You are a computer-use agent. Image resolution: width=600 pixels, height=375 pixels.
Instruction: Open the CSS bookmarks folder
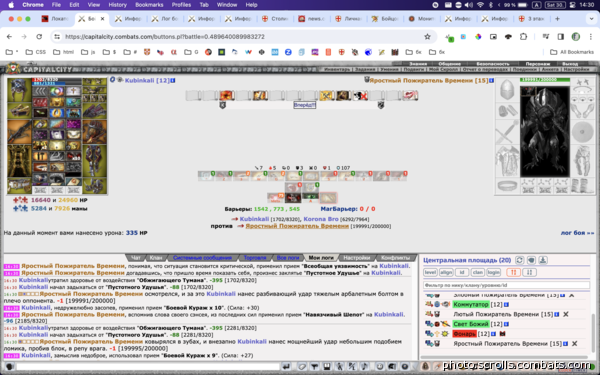[x=36, y=52]
